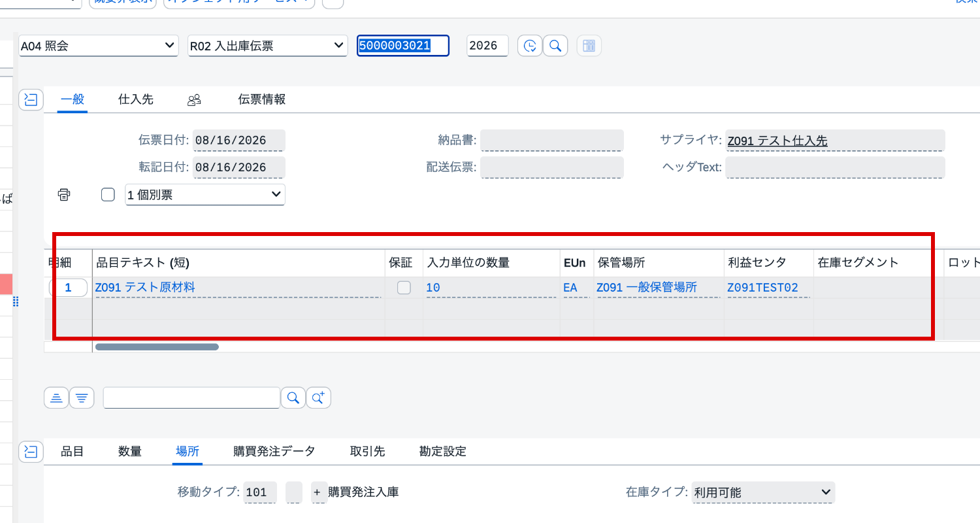
Task: Open the 勘定設定 detail tab
Action: pos(443,451)
